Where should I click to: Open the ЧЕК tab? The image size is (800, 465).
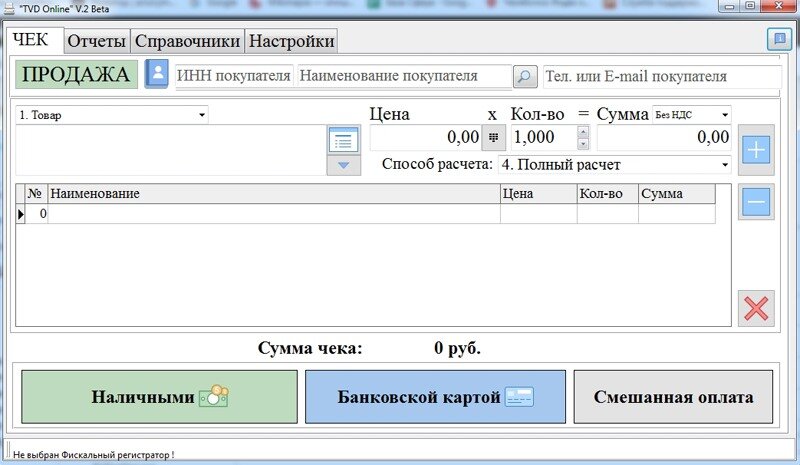35,40
